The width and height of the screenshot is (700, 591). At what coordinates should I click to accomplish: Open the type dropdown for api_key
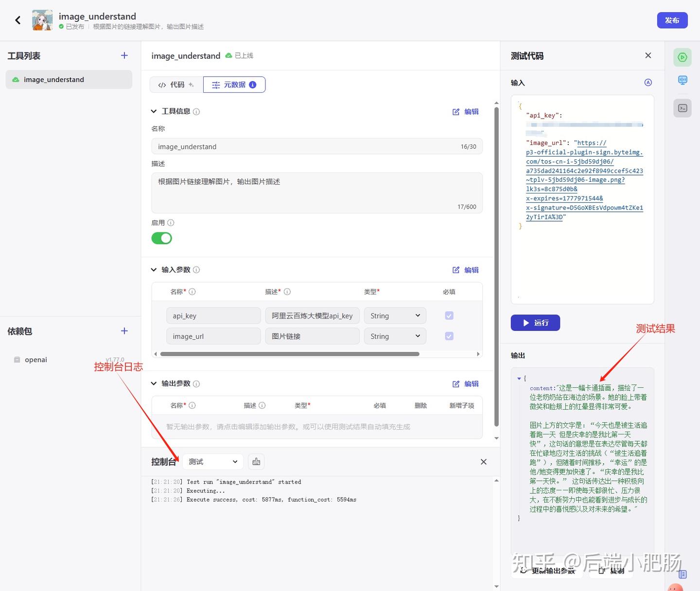395,315
